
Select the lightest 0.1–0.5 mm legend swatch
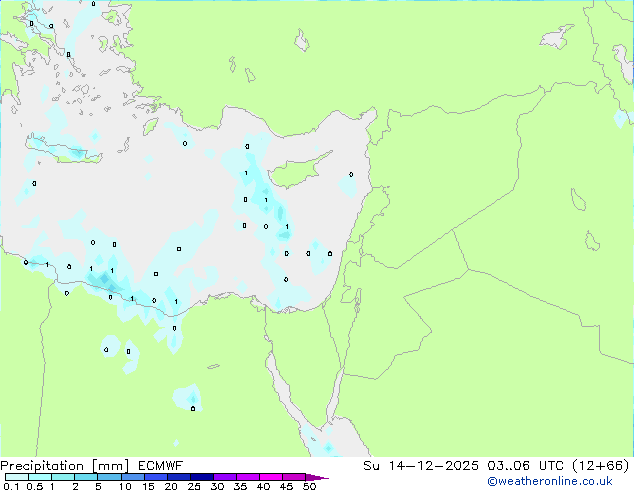point(17,477)
